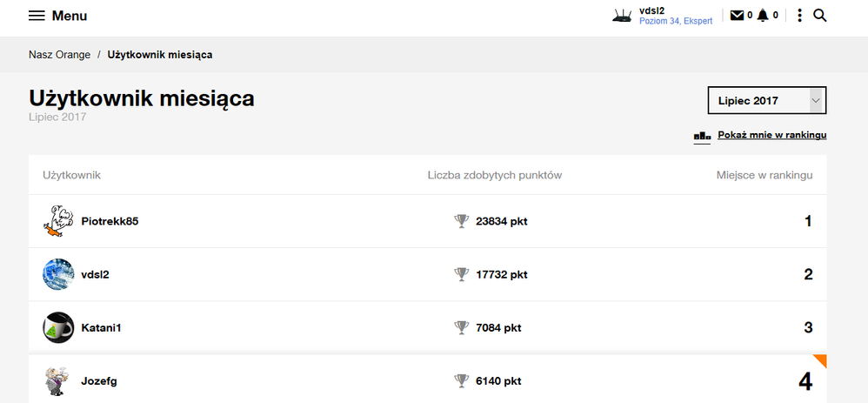
Task: Click the vdsl2 globe avatar in ranking
Action: point(57,275)
